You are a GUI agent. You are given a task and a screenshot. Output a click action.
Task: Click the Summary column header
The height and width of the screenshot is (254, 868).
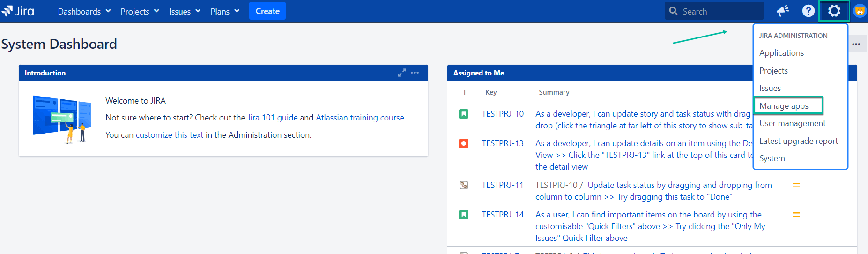[554, 92]
